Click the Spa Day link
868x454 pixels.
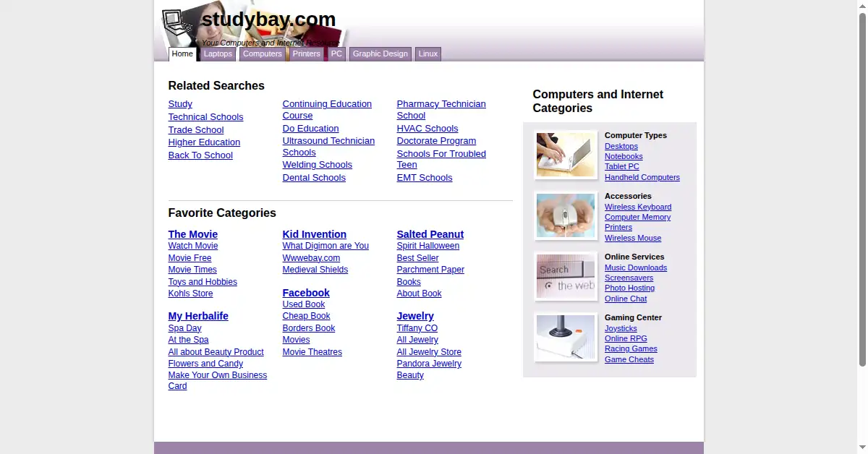coord(185,328)
